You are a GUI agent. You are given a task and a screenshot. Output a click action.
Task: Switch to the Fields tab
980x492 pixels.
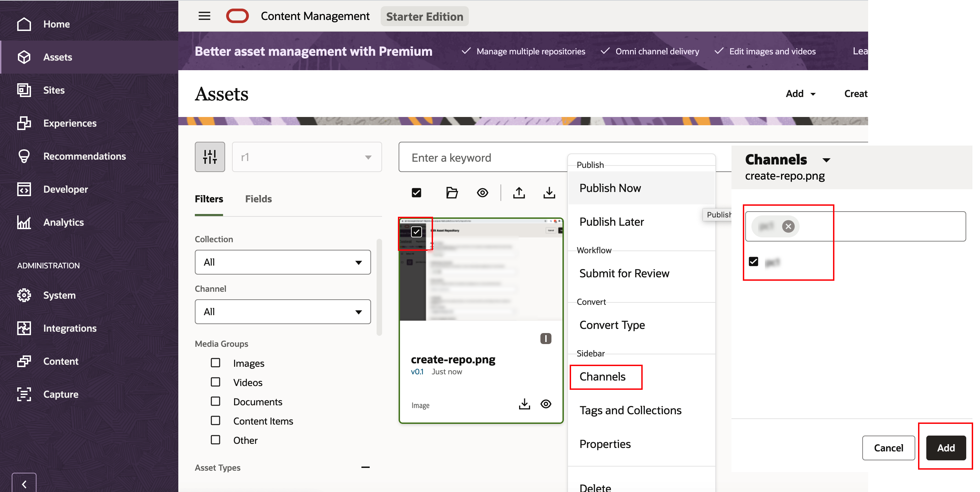point(258,199)
